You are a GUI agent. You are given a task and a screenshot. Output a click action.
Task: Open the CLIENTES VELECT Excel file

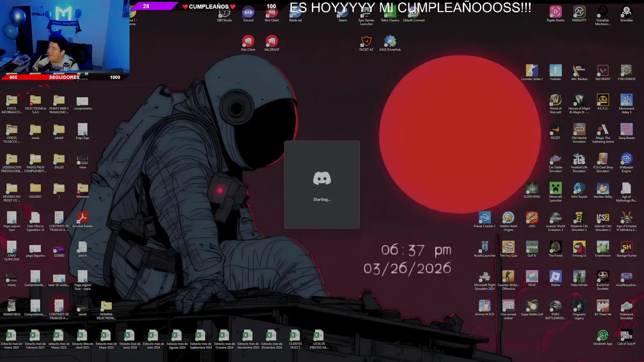[295, 339]
